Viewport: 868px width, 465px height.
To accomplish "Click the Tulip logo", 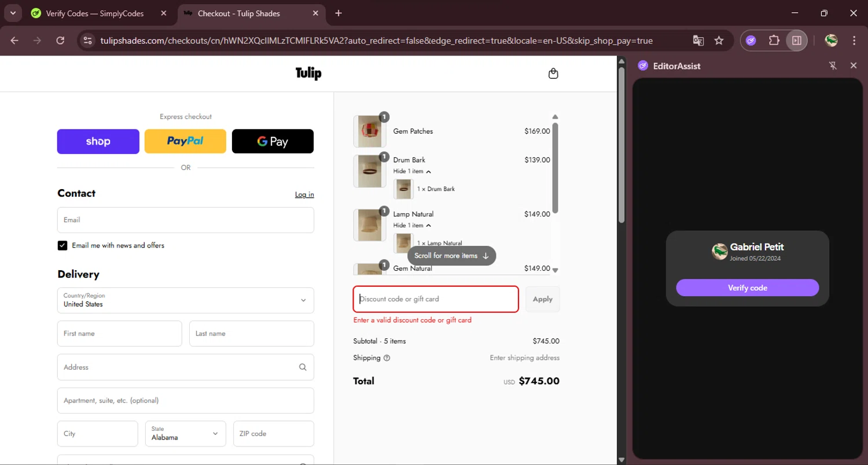I will tap(308, 73).
